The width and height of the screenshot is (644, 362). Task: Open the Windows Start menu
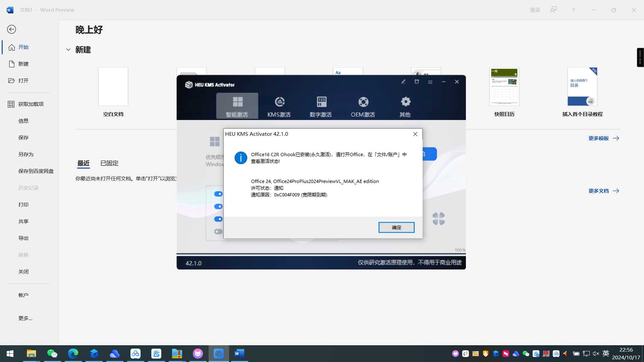(x=10, y=354)
